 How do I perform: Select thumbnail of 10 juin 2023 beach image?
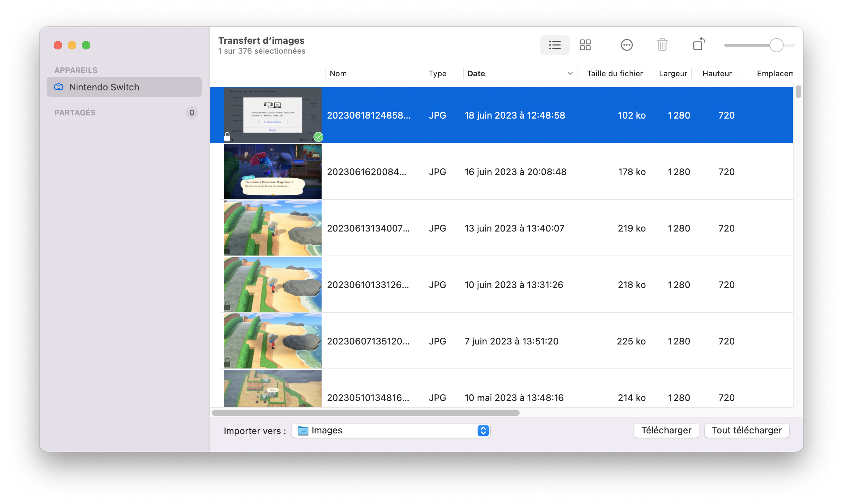click(273, 284)
